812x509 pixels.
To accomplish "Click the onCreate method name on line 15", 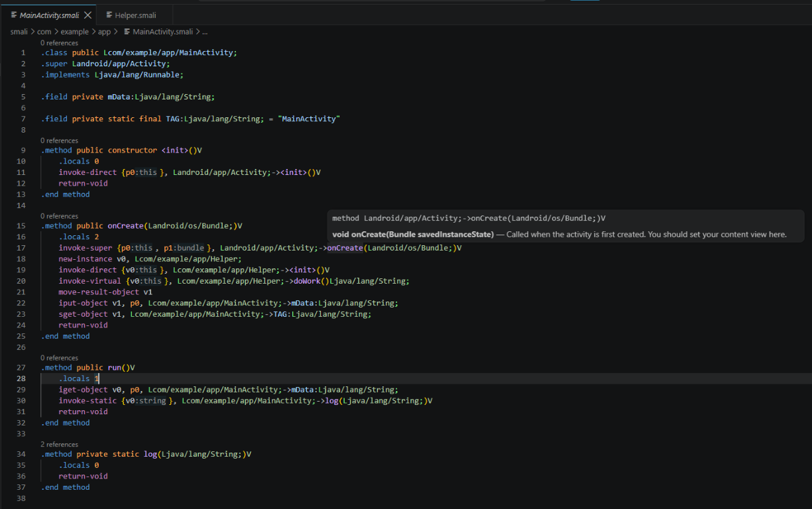I will [x=126, y=226].
